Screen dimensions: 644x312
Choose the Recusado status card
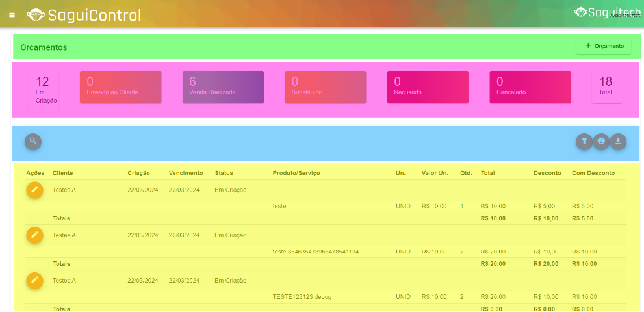click(428, 87)
